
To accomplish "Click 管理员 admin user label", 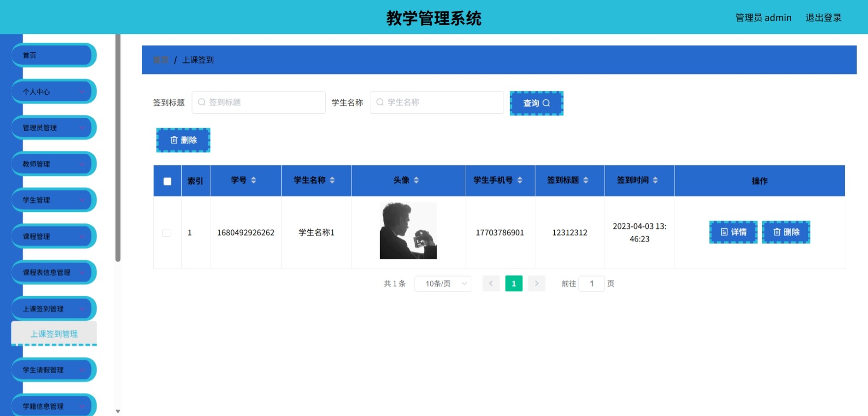I will click(x=763, y=18).
